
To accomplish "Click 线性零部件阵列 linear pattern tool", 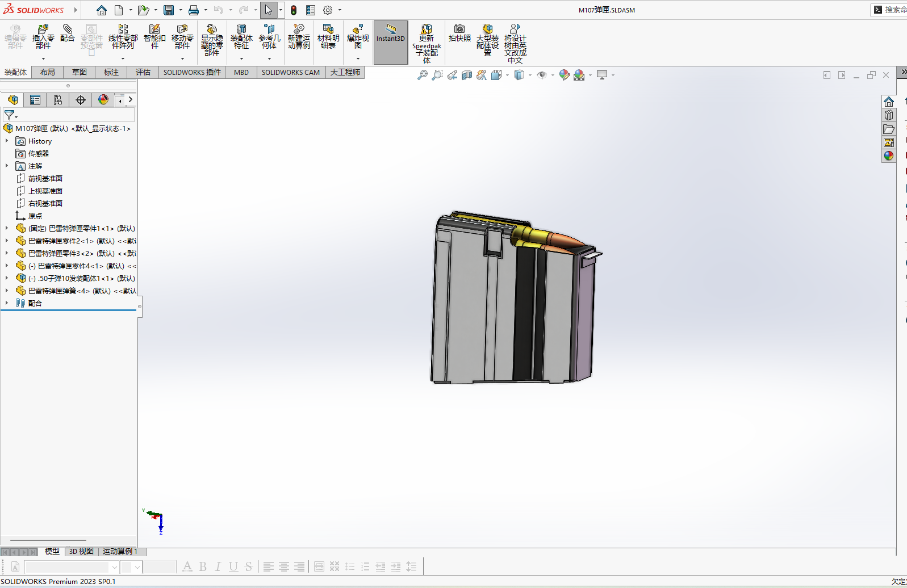I will (123, 37).
